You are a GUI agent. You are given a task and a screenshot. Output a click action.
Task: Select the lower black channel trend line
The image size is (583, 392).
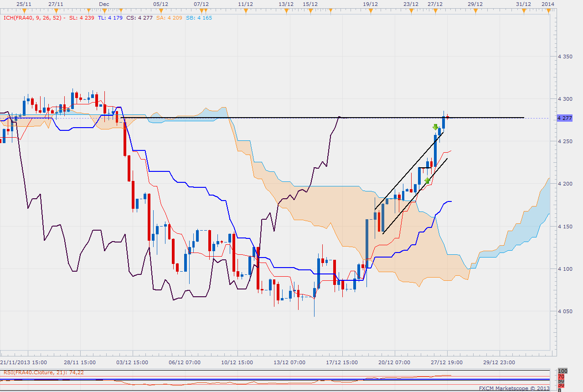pos(415,196)
